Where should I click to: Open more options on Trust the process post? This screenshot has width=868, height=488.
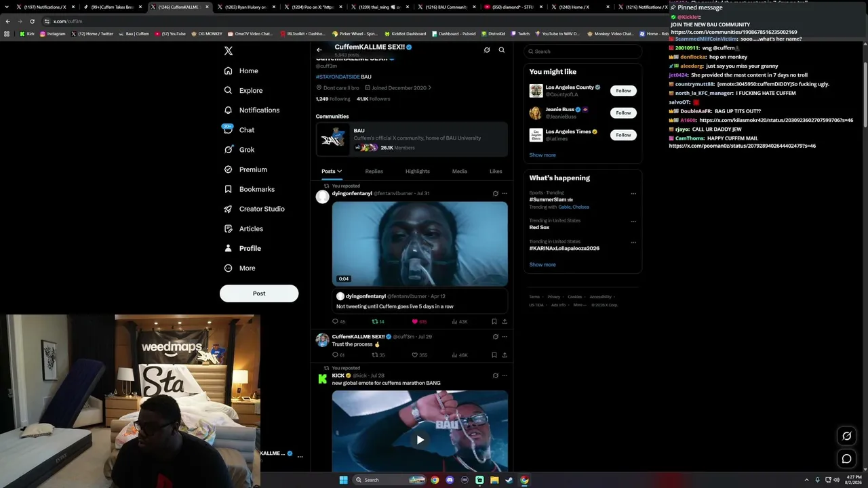(505, 336)
